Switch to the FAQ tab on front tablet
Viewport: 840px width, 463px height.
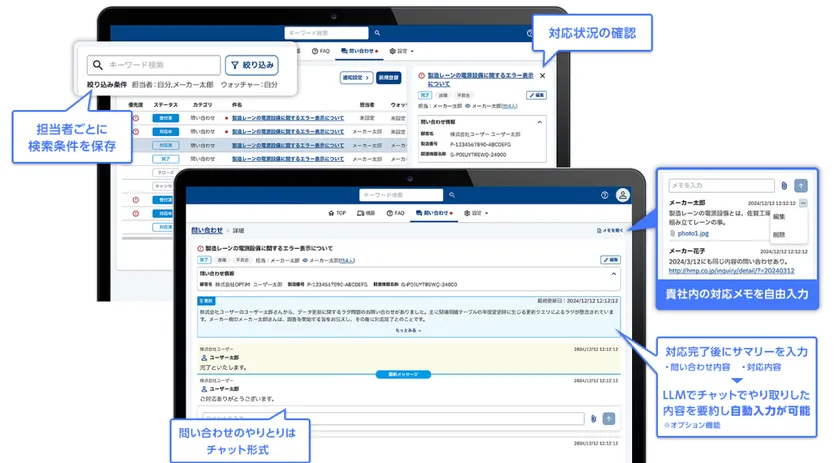[x=396, y=213]
